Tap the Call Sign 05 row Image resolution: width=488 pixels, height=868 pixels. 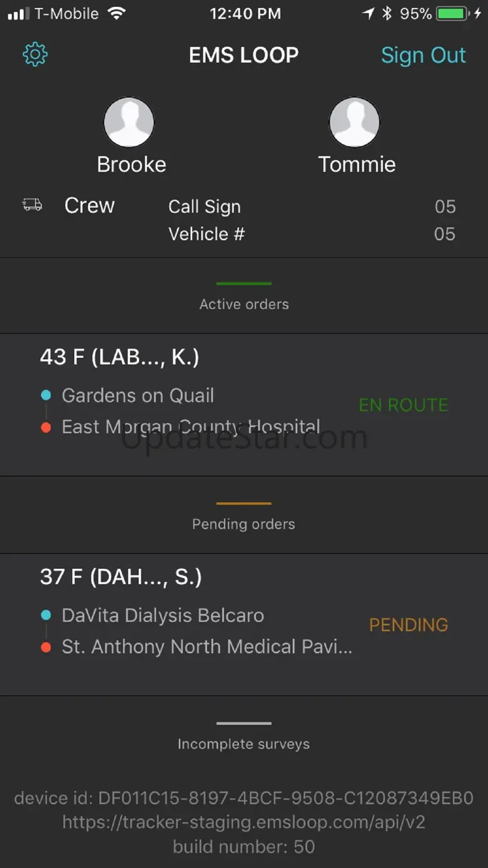pyautogui.click(x=312, y=207)
